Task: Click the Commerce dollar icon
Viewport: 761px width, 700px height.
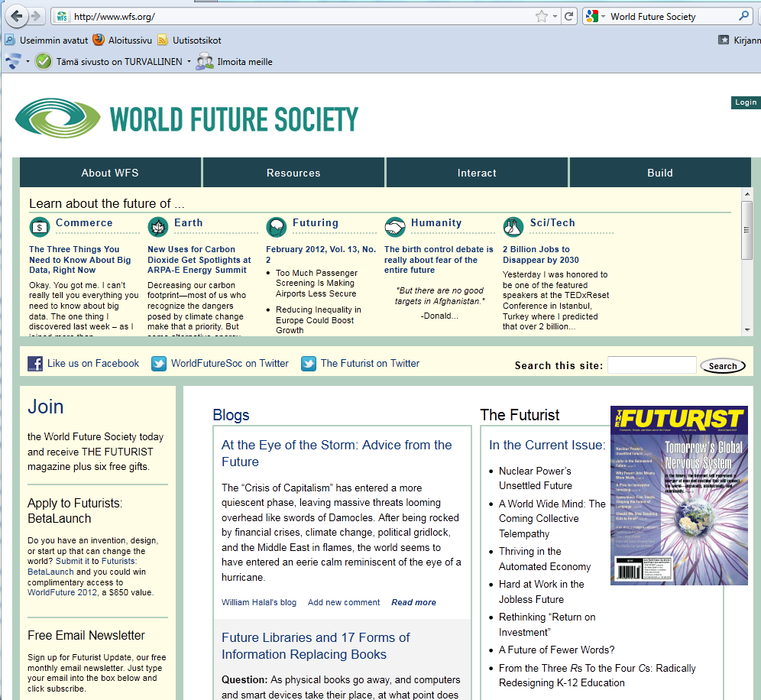Action: click(39, 227)
